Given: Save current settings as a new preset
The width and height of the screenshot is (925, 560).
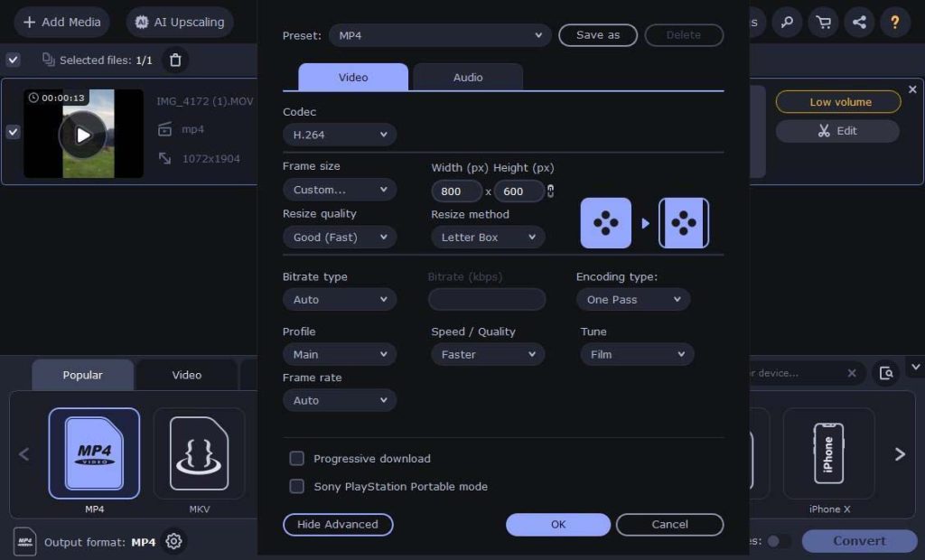Looking at the screenshot, I should 597,34.
